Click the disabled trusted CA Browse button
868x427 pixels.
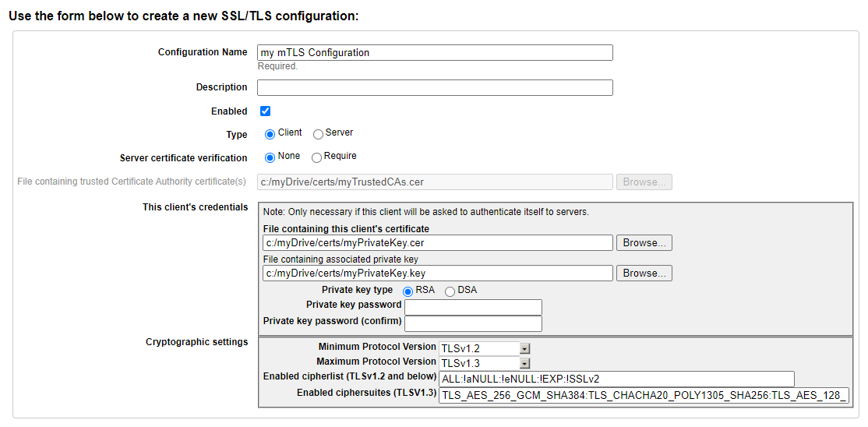644,182
